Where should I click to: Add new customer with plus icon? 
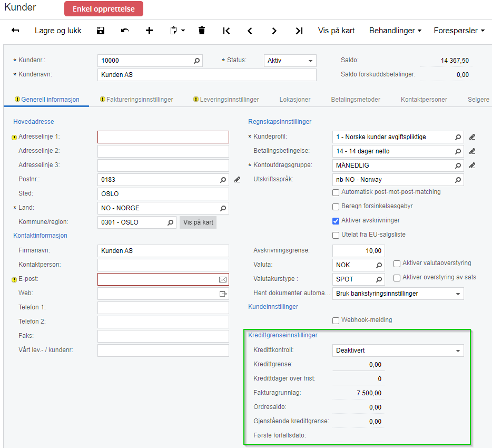pyautogui.click(x=150, y=31)
